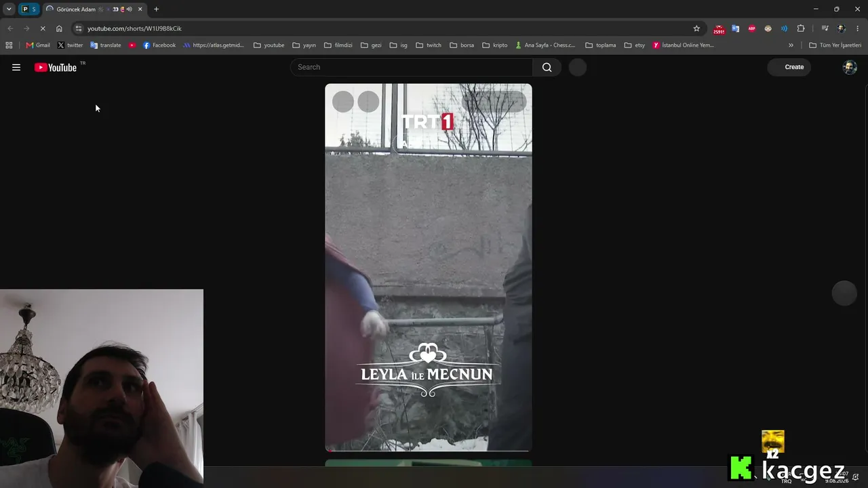This screenshot has width=868, height=488.
Task: Open the apps grid shortcut
Action: pos(9,45)
